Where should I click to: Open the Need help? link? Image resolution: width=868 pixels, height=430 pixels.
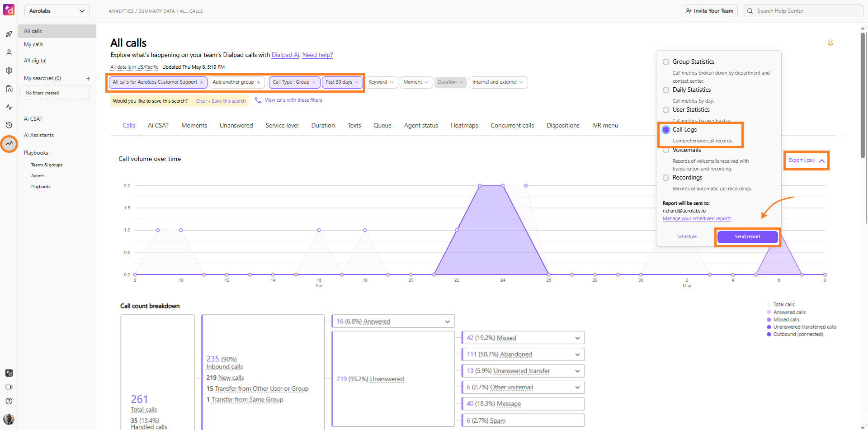[x=317, y=55]
